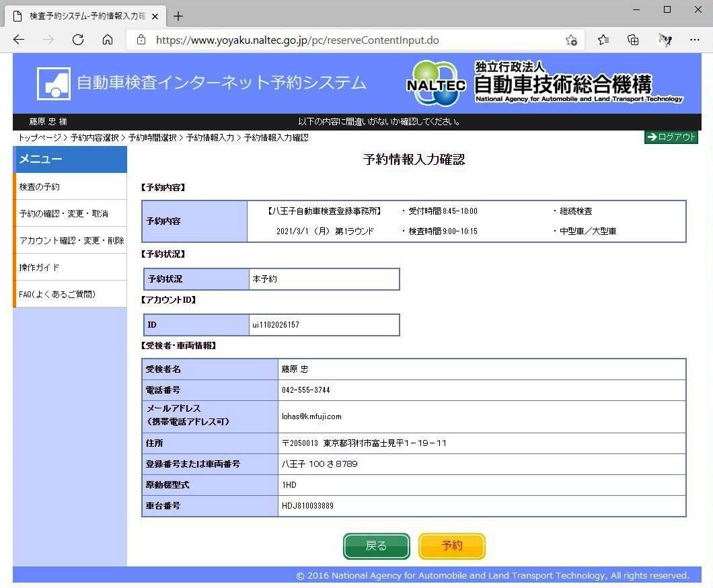Click 予約内容選択 breadcrumb link
The image size is (713, 588).
click(x=95, y=137)
